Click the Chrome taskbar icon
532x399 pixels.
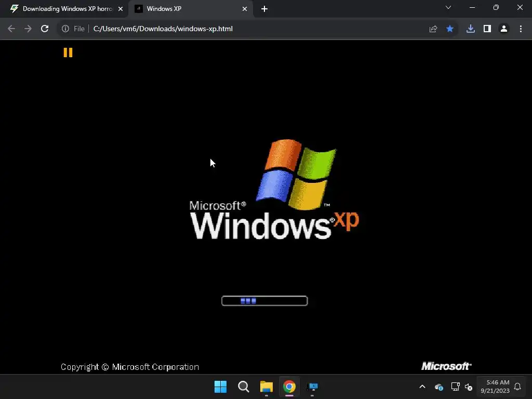click(289, 387)
